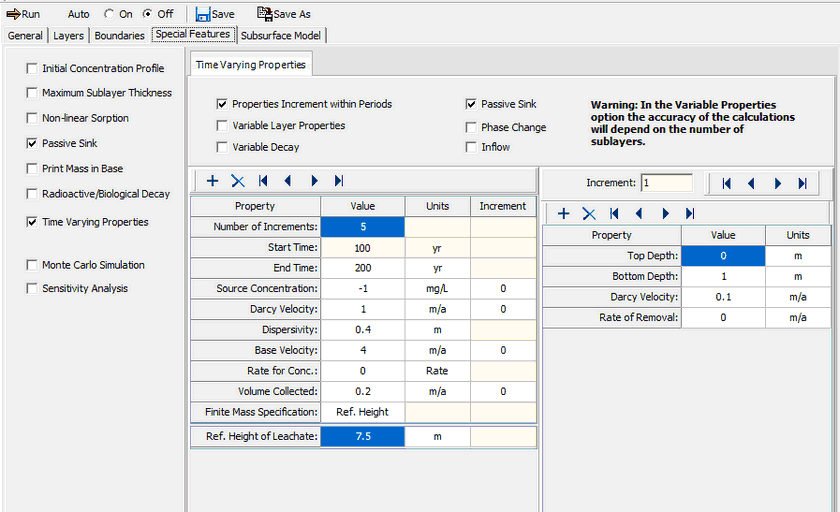Open the Finite Mass Specification dropdown cell

point(362,412)
